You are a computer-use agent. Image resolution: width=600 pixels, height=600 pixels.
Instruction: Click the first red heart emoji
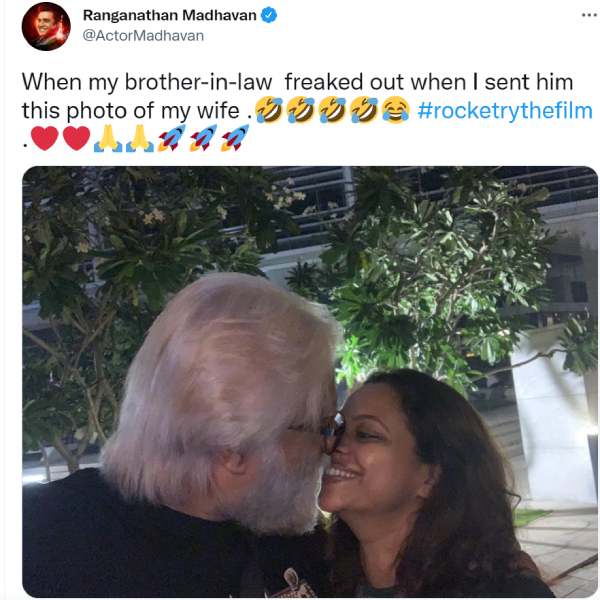pos(45,138)
